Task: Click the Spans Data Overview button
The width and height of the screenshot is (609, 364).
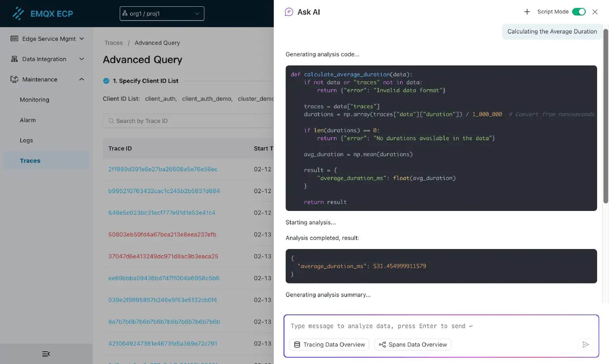Action: click(x=413, y=345)
